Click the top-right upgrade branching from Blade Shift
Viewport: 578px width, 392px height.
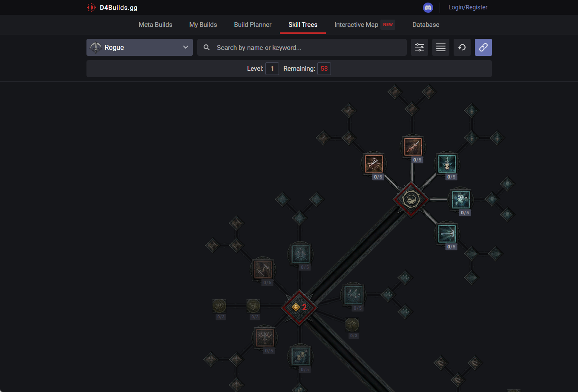(428, 91)
